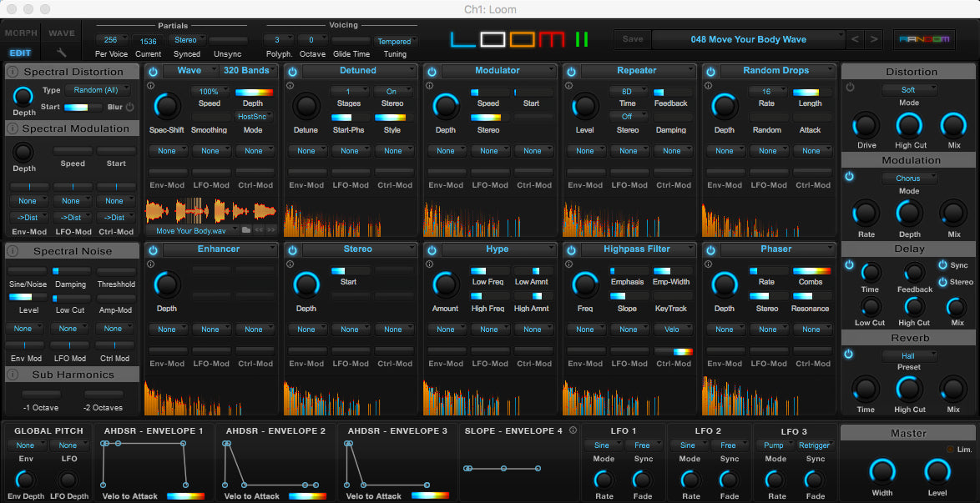Image resolution: width=980 pixels, height=503 pixels.
Task: Open the Distortion Mode dropdown showing Soft
Action: click(x=909, y=89)
